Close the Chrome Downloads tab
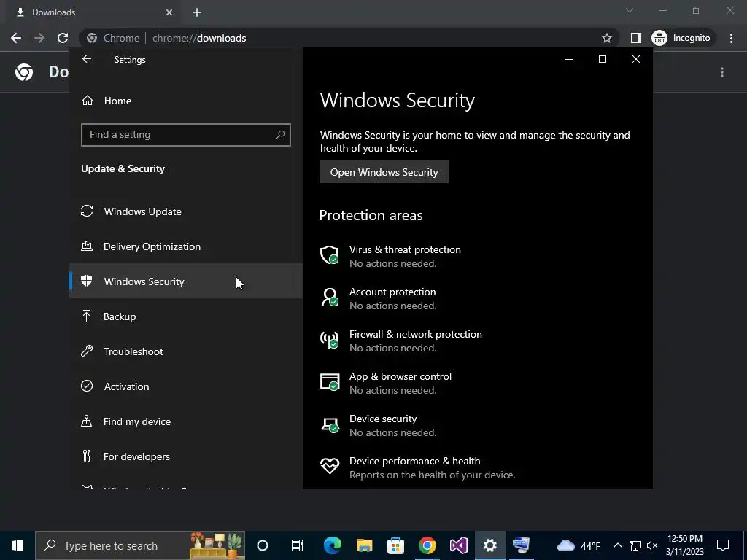Image resolution: width=747 pixels, height=560 pixels. (169, 12)
